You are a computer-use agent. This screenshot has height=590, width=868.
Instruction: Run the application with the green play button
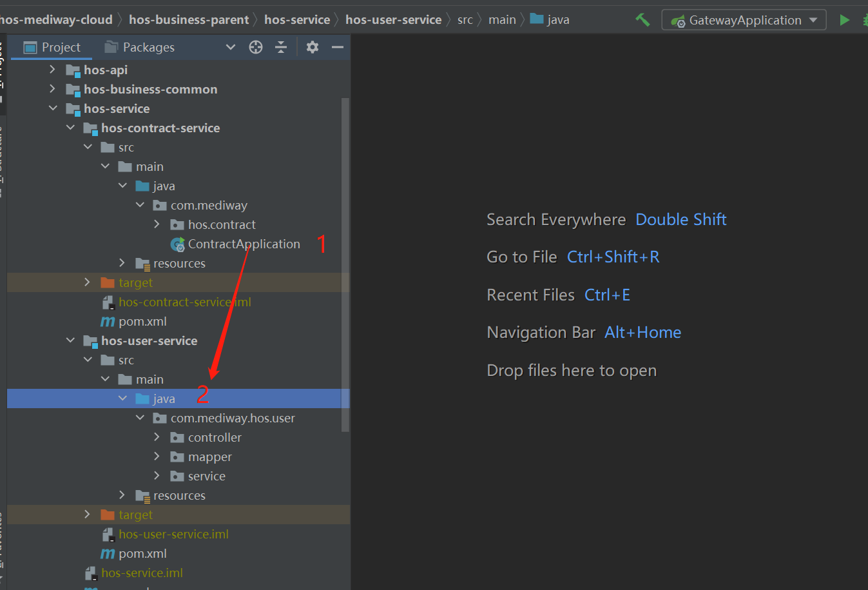coord(844,20)
